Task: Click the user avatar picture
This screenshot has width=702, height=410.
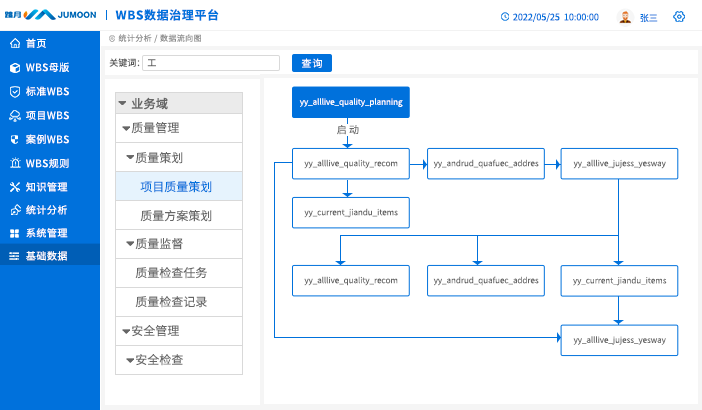Action: tap(625, 17)
